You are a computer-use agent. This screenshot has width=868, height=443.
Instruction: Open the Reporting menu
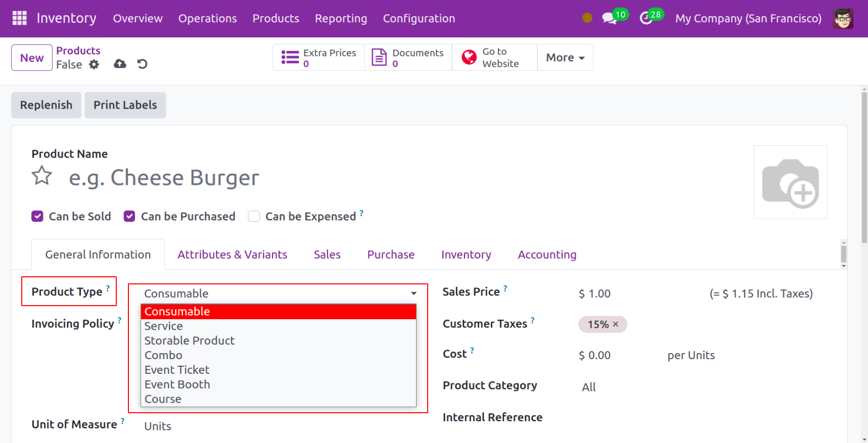[341, 19]
